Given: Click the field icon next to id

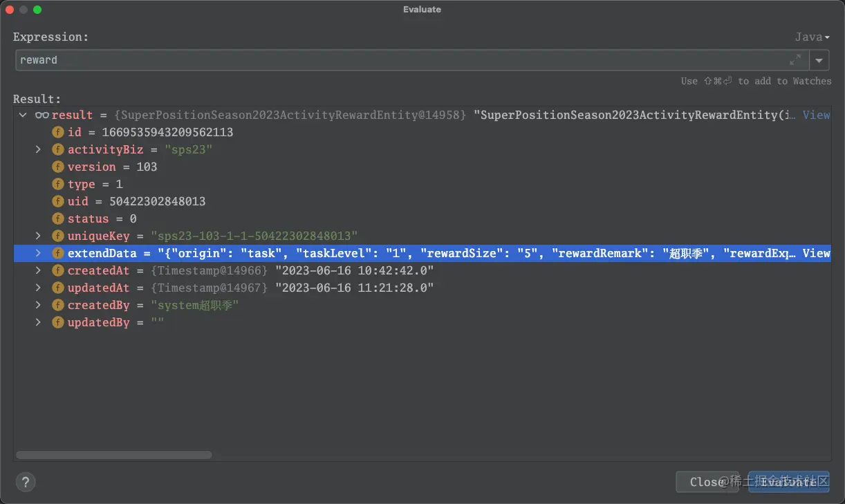Looking at the screenshot, I should coord(58,132).
